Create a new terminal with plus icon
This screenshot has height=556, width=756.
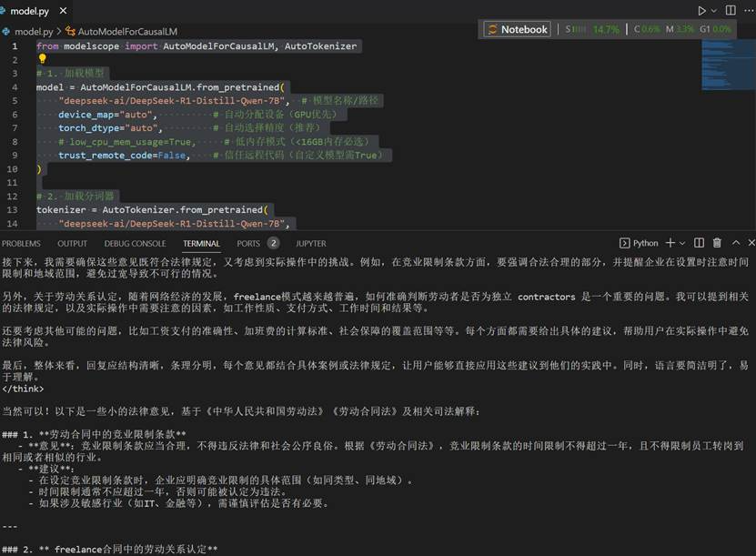tap(670, 243)
